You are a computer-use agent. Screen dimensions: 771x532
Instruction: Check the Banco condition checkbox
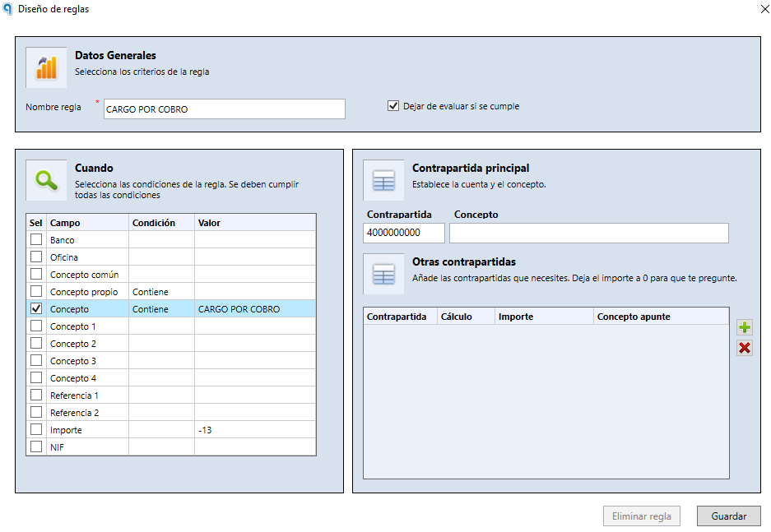[x=36, y=239]
